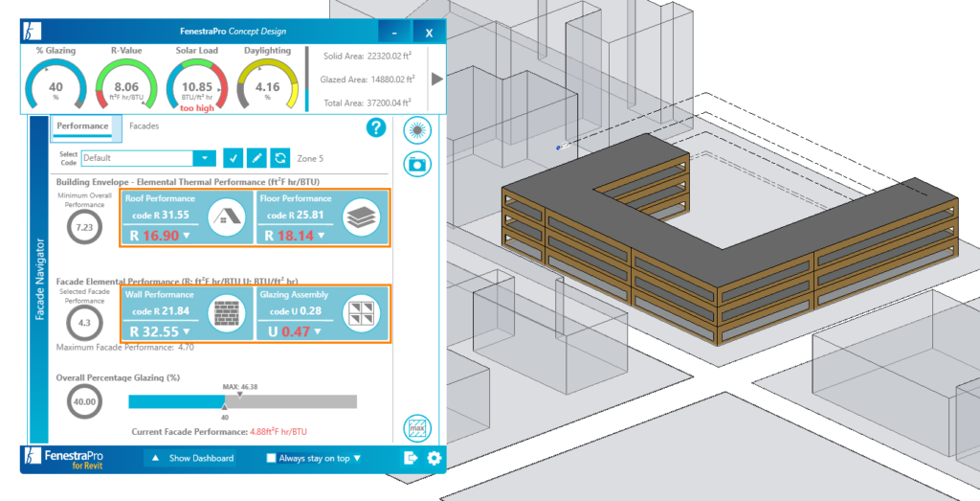Click the Current Facade Performance 4.88 value

(278, 432)
